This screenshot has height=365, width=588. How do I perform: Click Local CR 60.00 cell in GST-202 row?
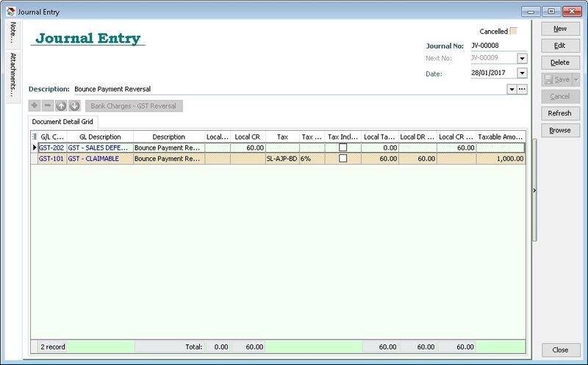click(x=248, y=148)
